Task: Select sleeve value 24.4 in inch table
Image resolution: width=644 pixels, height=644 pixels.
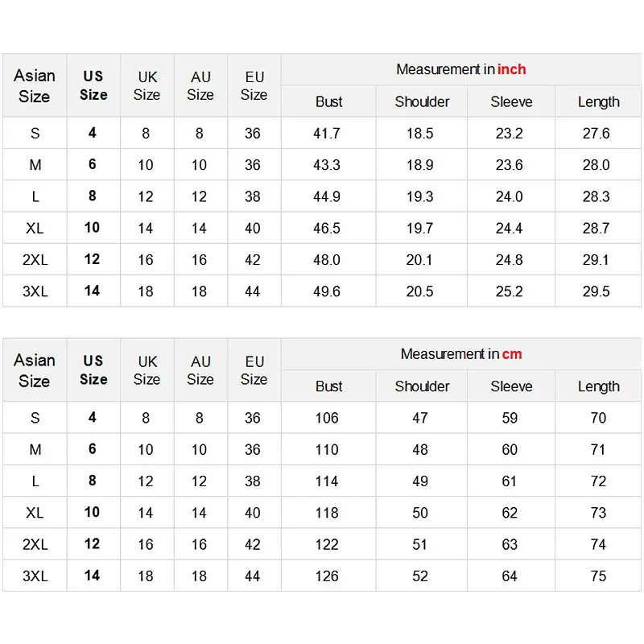Action: 509,228
